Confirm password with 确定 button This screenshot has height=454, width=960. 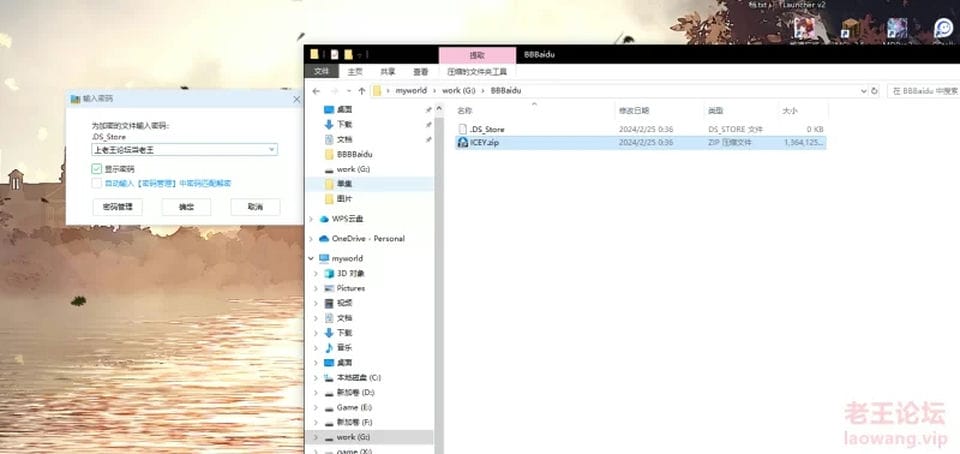186,207
